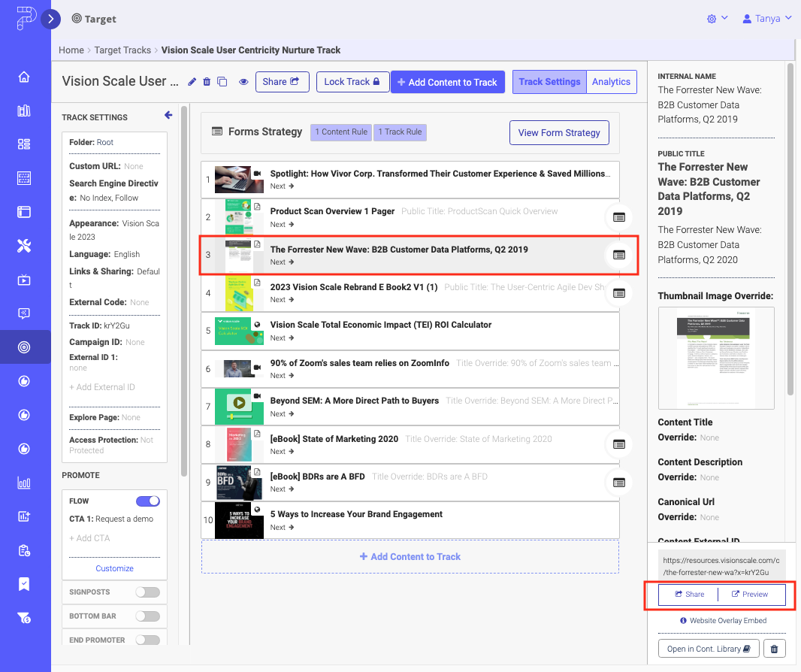The height and width of the screenshot is (672, 801).
Task: Toggle the Flow promoter switch
Action: pyautogui.click(x=148, y=501)
